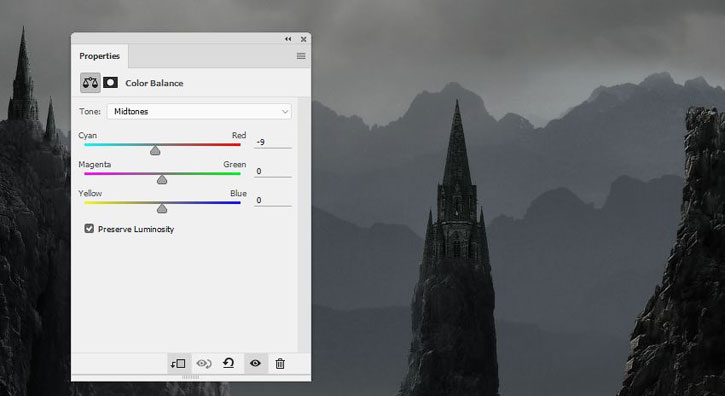This screenshot has height=396, width=725.
Task: Open the Properties panel menu
Action: click(x=301, y=56)
